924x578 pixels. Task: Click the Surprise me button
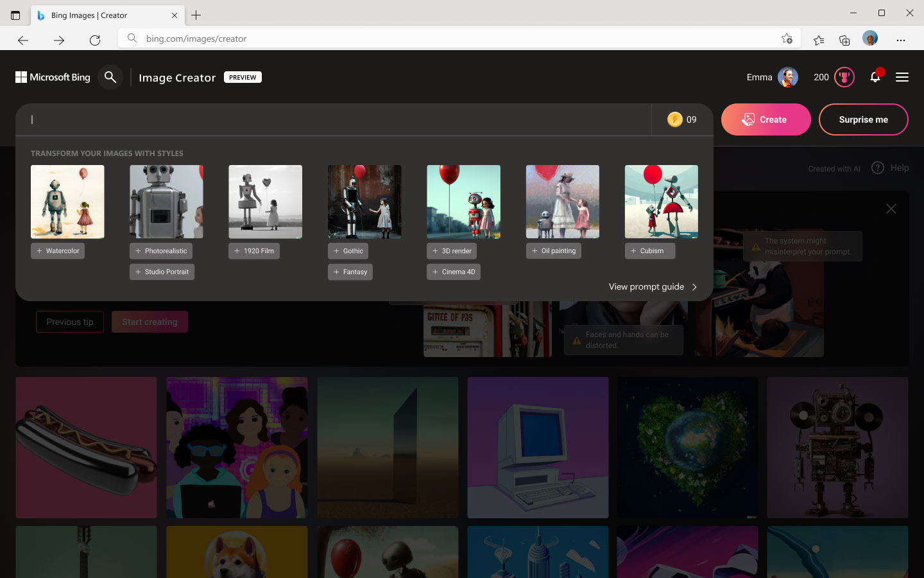tap(863, 119)
